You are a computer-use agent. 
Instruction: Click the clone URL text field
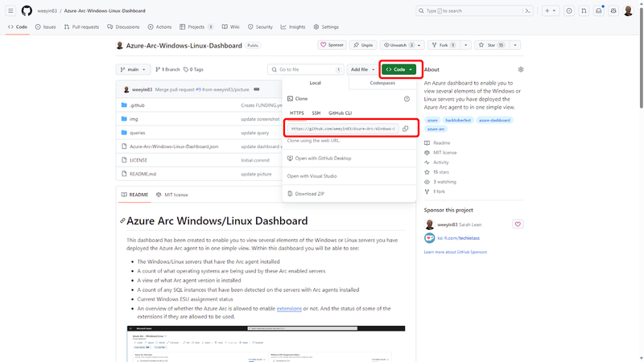coord(343,129)
